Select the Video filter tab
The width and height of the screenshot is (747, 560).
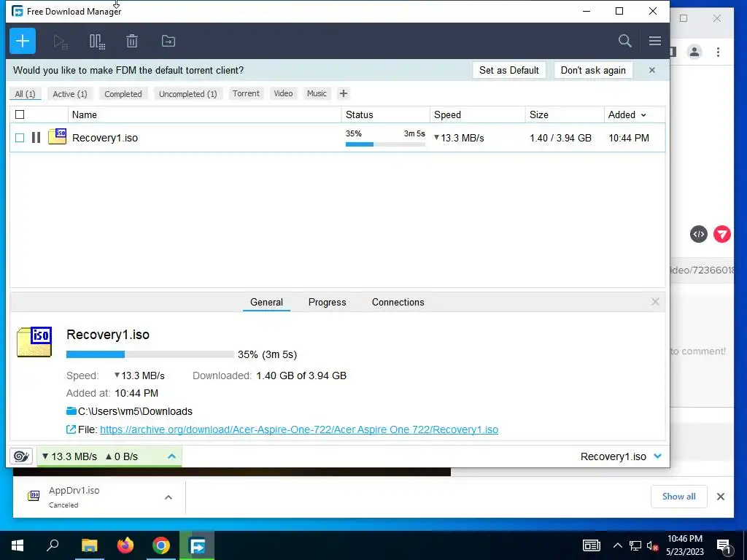(x=284, y=93)
